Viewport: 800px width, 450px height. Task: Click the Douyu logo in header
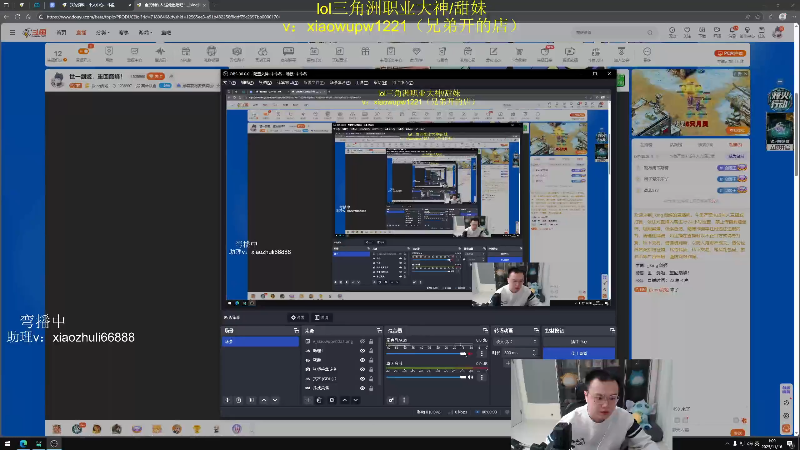click(34, 33)
